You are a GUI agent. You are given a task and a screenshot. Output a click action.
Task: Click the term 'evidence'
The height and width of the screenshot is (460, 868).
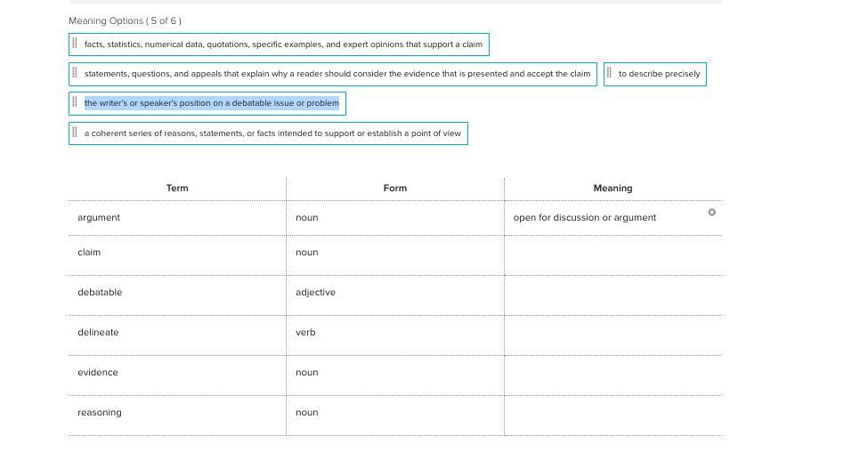pos(97,372)
